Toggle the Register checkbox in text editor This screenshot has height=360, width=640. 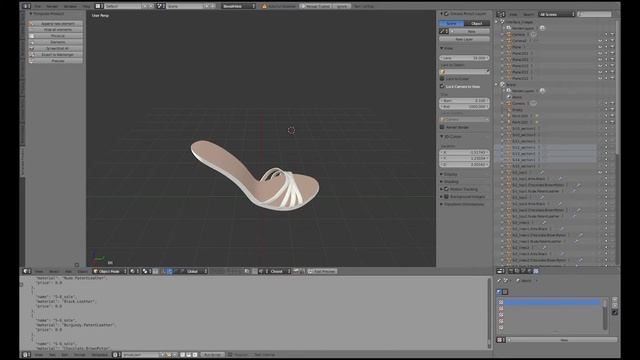tap(230, 355)
